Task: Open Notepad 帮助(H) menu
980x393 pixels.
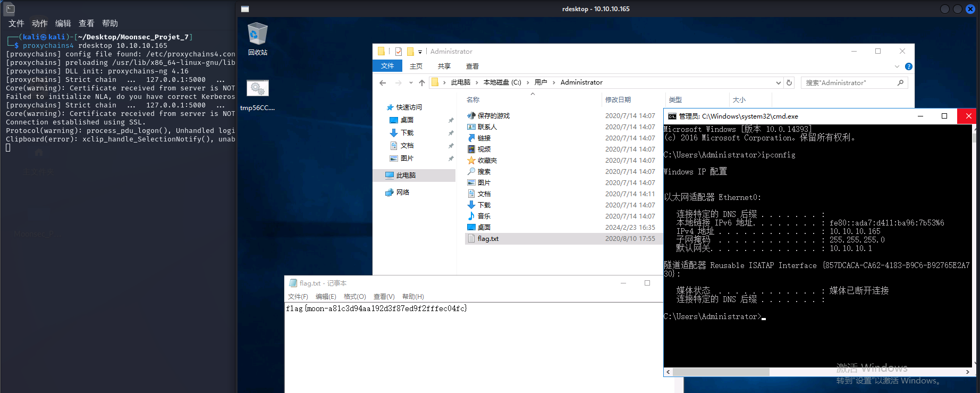Action: (x=413, y=297)
